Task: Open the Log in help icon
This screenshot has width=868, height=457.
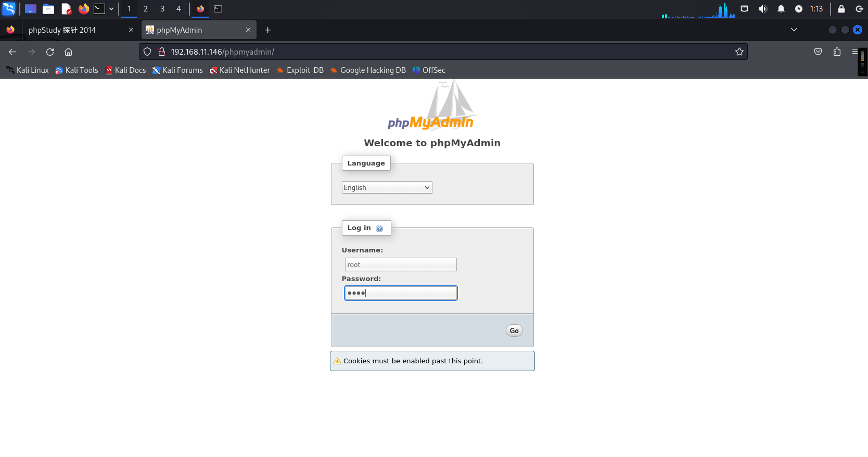Action: pos(379,228)
